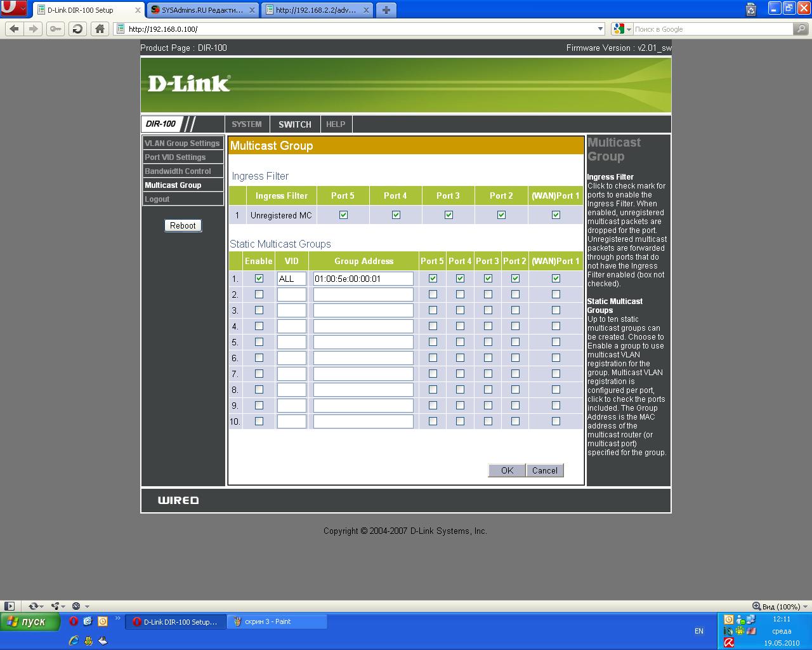Launch Opera from quick launch bar
Screen dimensions: 812x650
tap(74, 621)
